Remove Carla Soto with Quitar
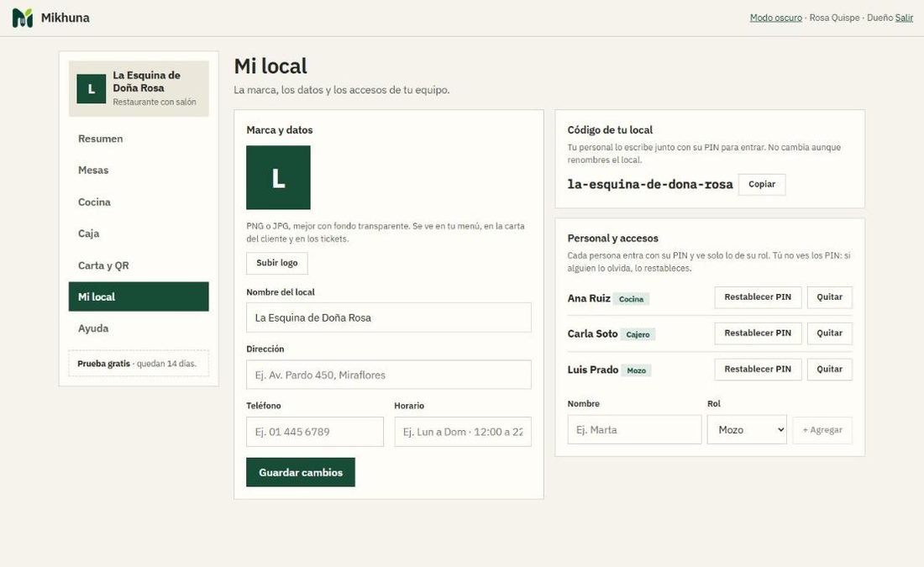Viewport: 924px width, 567px height. (829, 333)
